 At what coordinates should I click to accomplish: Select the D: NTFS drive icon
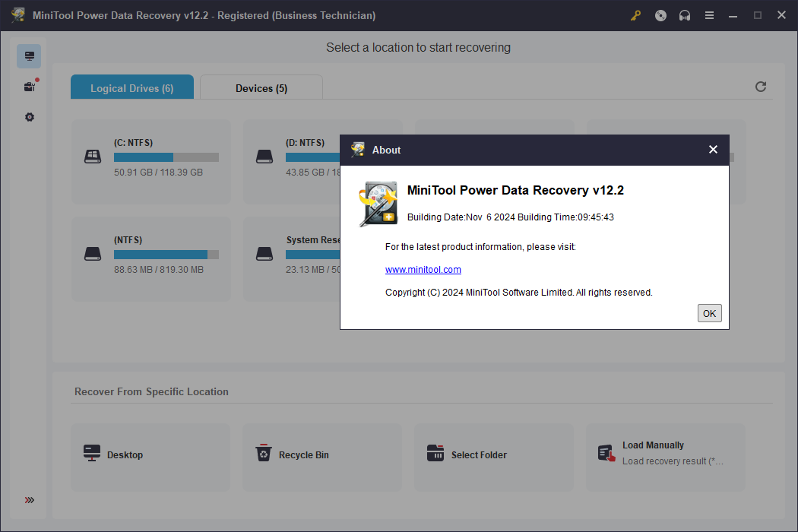click(x=264, y=157)
